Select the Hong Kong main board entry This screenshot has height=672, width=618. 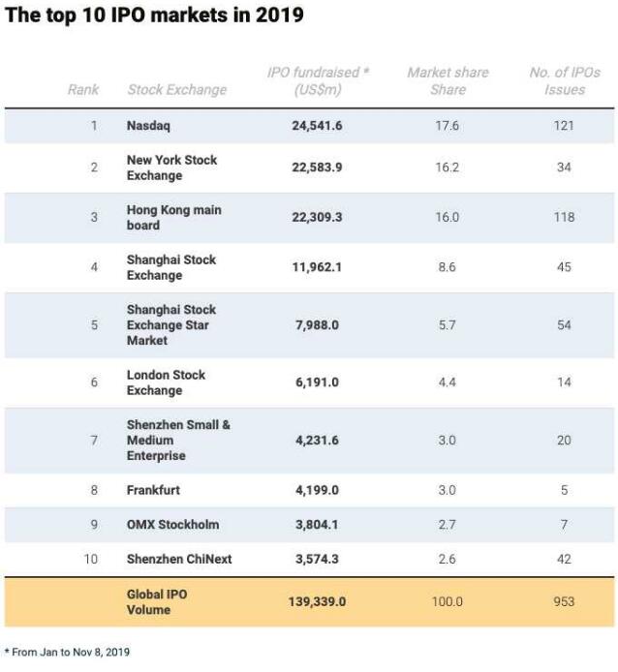click(x=173, y=218)
